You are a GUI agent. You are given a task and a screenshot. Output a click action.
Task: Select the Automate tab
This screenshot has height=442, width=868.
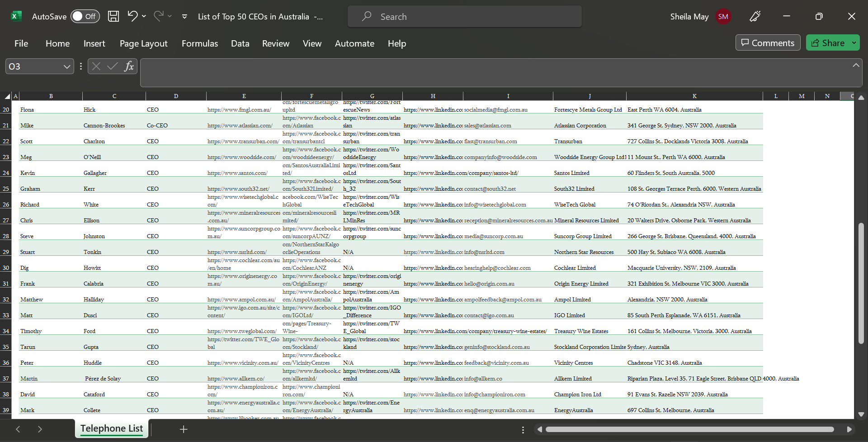pos(354,43)
